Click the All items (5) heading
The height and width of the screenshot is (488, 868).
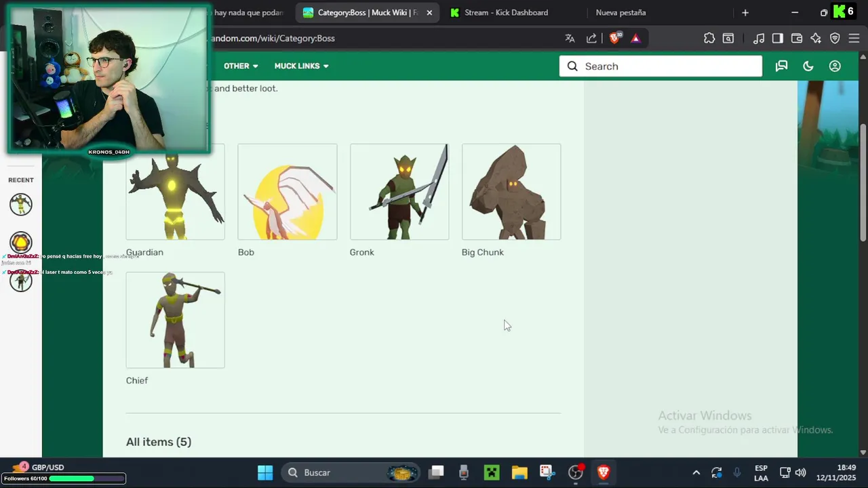[159, 442]
